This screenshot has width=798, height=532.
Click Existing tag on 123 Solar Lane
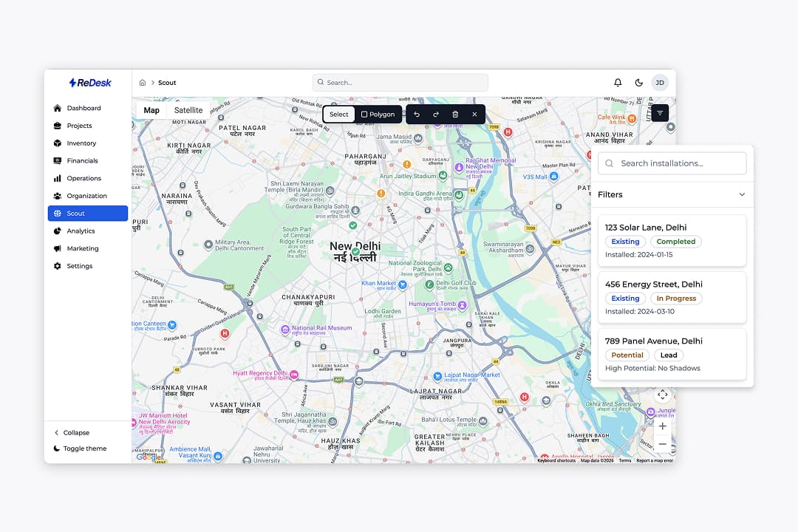point(626,242)
